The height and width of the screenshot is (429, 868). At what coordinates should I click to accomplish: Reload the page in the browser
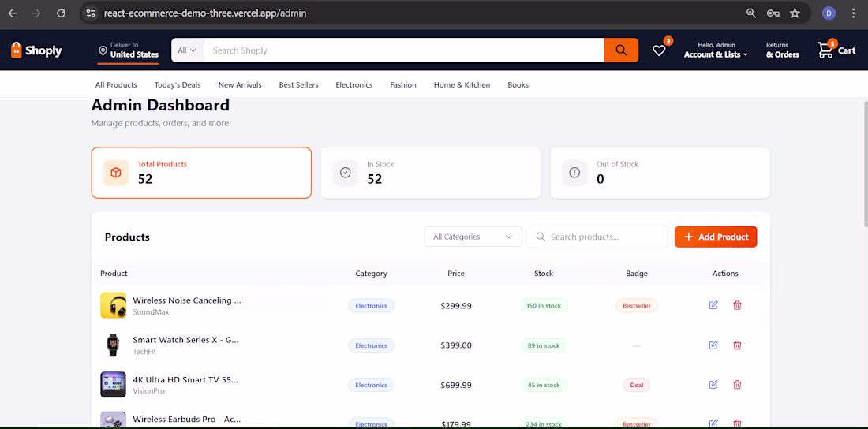(62, 13)
